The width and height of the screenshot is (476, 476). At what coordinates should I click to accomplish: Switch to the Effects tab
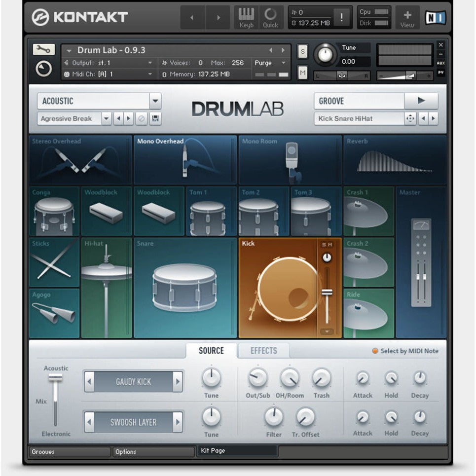pyautogui.click(x=263, y=351)
